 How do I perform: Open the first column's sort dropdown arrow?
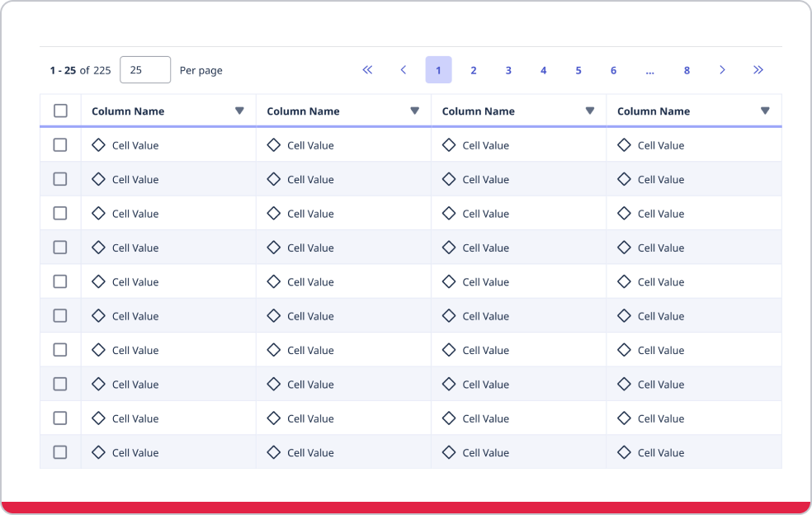(239, 111)
